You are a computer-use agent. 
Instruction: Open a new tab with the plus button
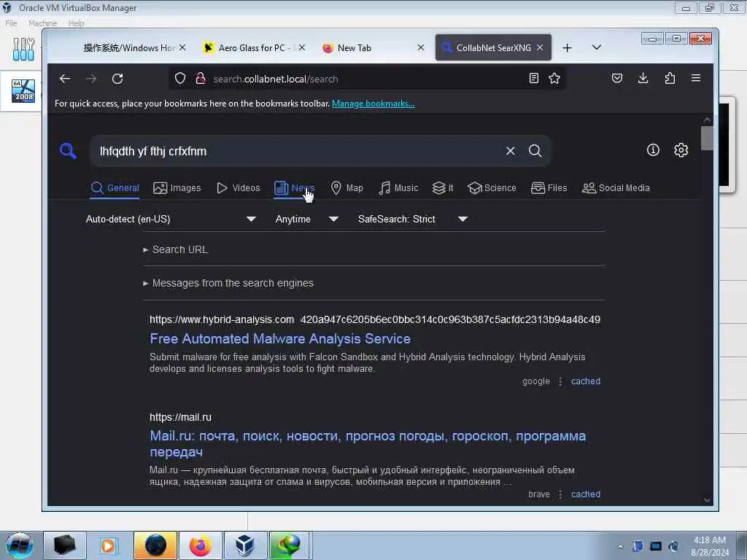[567, 47]
